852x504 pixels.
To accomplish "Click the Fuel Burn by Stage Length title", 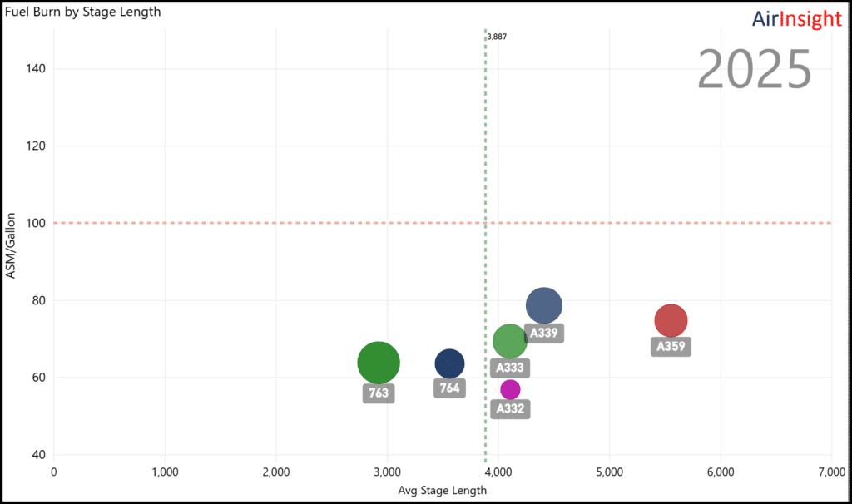I will coord(83,12).
